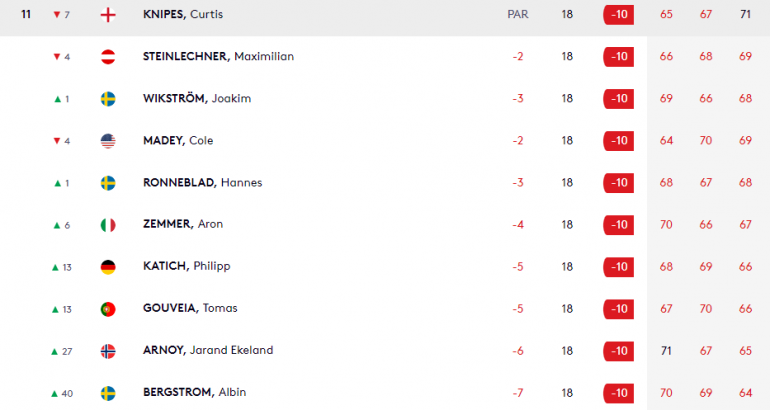Click the Portugal flag beside Gouveia

click(108, 309)
